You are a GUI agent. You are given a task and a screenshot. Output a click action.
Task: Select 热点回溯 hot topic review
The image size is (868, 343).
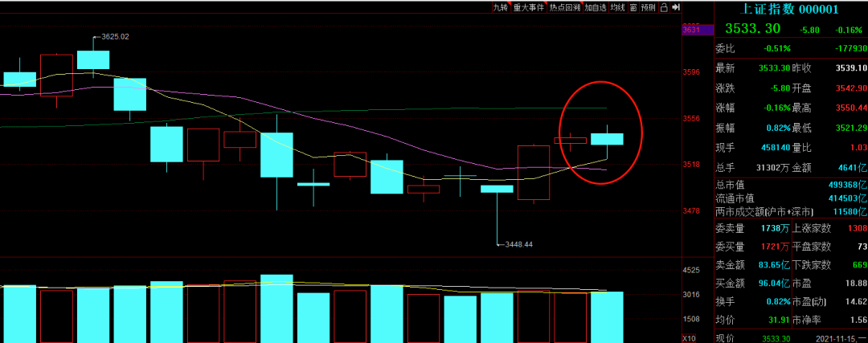(x=564, y=7)
